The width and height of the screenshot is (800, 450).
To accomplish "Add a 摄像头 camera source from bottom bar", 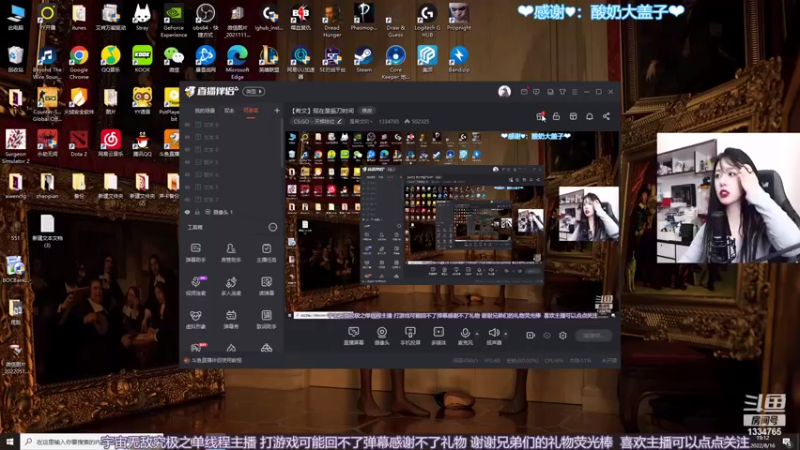I will tap(382, 336).
